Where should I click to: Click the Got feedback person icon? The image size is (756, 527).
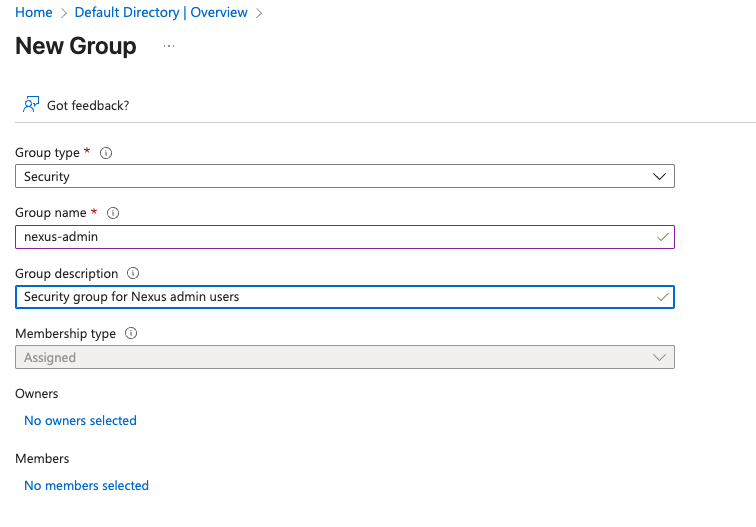(x=31, y=104)
